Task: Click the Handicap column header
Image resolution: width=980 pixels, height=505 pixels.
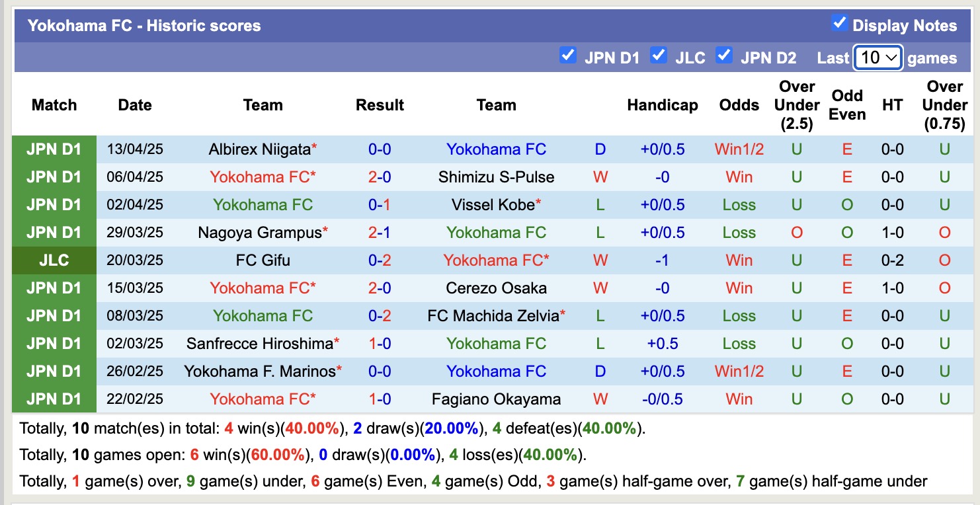Action: click(x=662, y=104)
